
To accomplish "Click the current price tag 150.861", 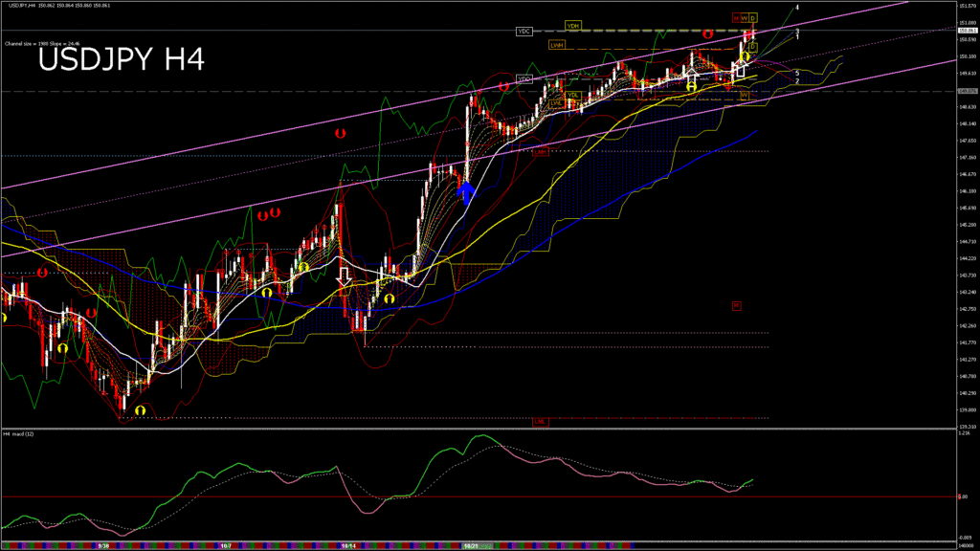I will tap(968, 31).
